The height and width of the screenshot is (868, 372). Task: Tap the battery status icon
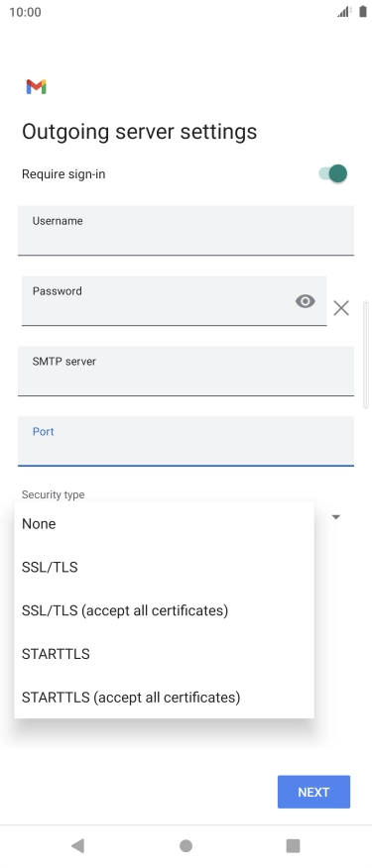tap(362, 12)
